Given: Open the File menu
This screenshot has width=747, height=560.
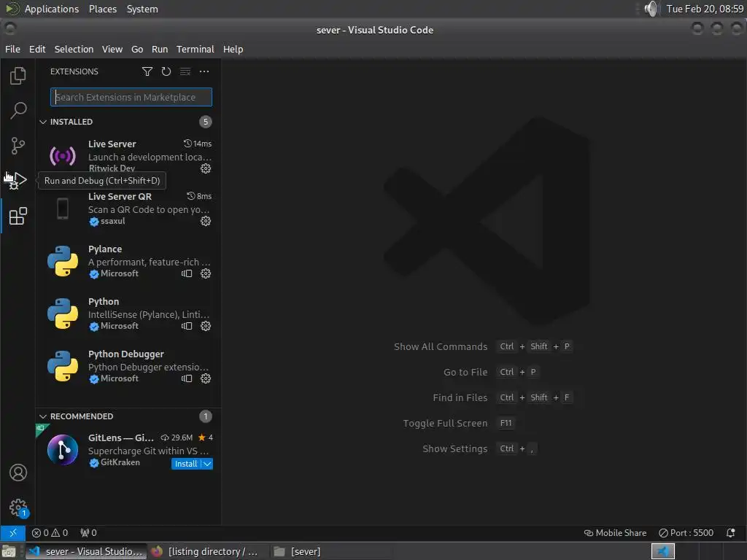Looking at the screenshot, I should 13,49.
